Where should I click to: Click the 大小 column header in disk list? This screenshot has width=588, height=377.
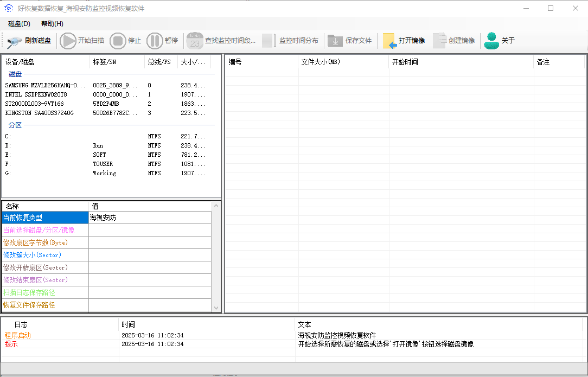coord(194,62)
